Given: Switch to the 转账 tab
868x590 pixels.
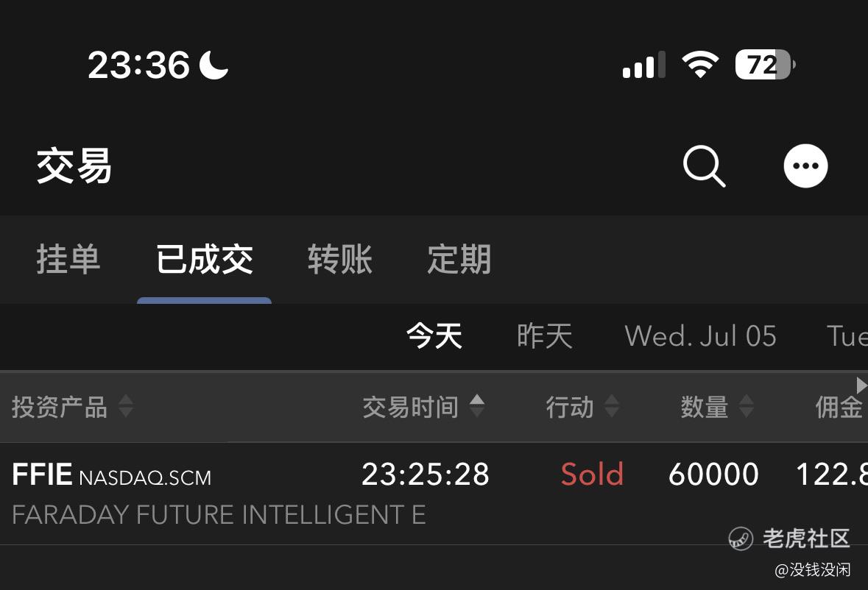Looking at the screenshot, I should click(340, 259).
